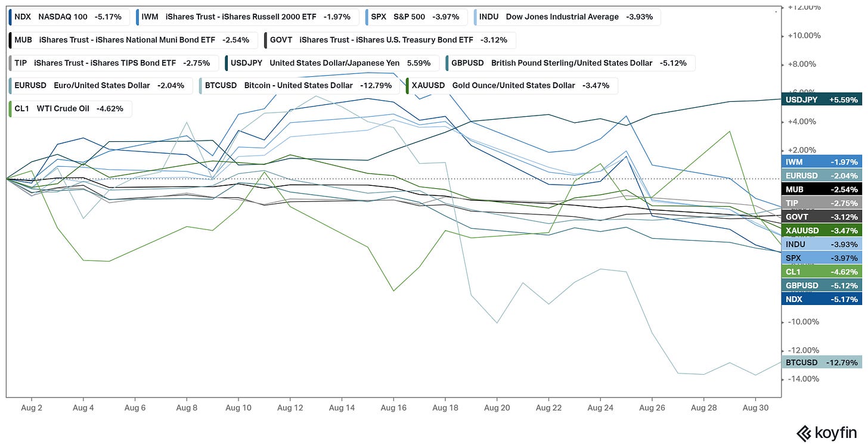Screen dimensions: 868x448
Task: Click the SPX -3.97% axis label
Action: (x=821, y=258)
